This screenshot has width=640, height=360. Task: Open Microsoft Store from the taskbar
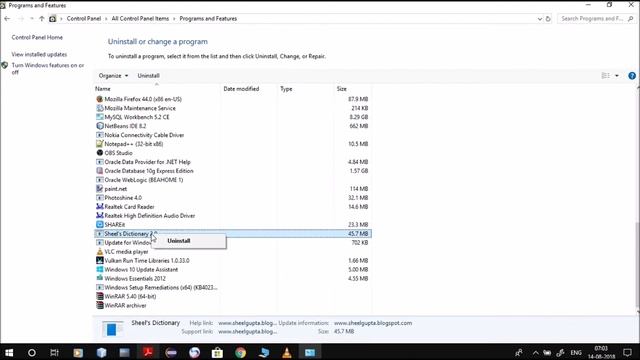pos(217,352)
